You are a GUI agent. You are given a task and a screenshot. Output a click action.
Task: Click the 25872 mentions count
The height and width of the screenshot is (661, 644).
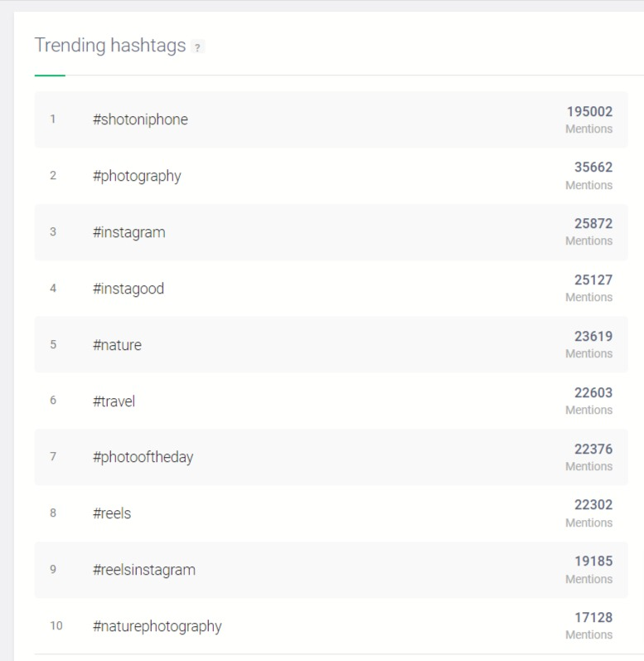593,223
